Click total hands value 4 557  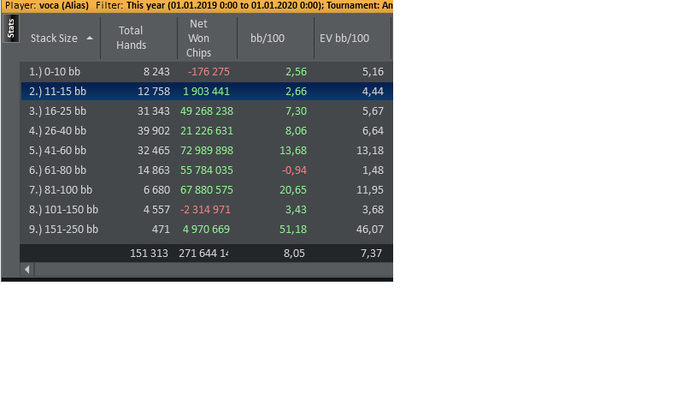157,209
